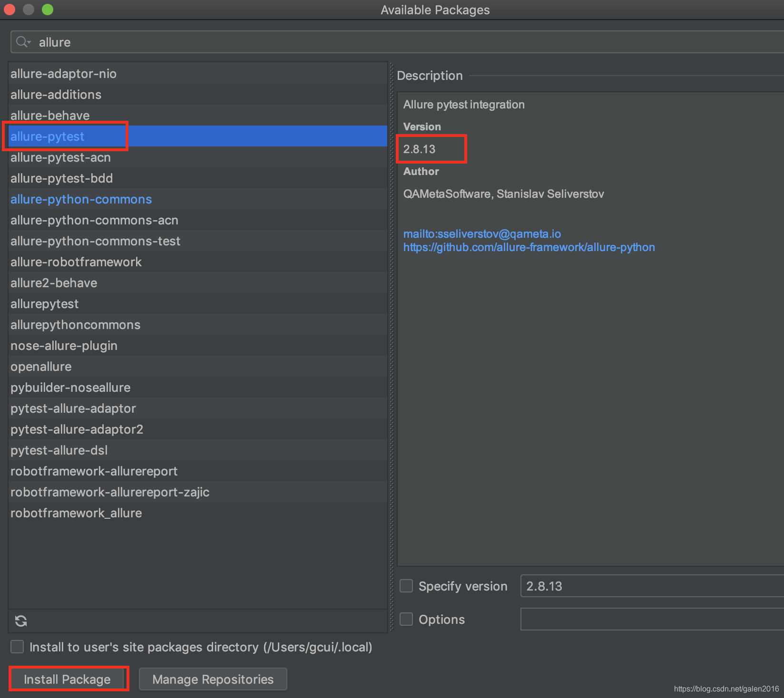This screenshot has height=698, width=784.
Task: Select nose-allure-plugin package
Action: [198, 346]
